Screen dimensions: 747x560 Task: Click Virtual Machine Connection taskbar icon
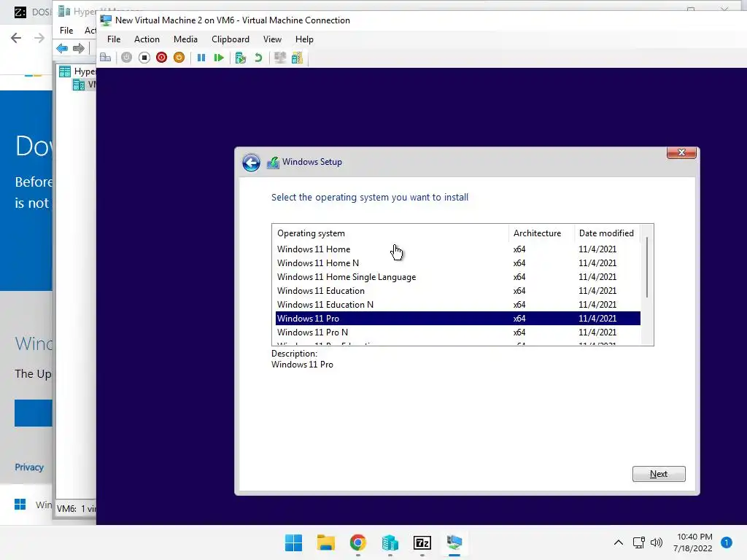pos(454,542)
